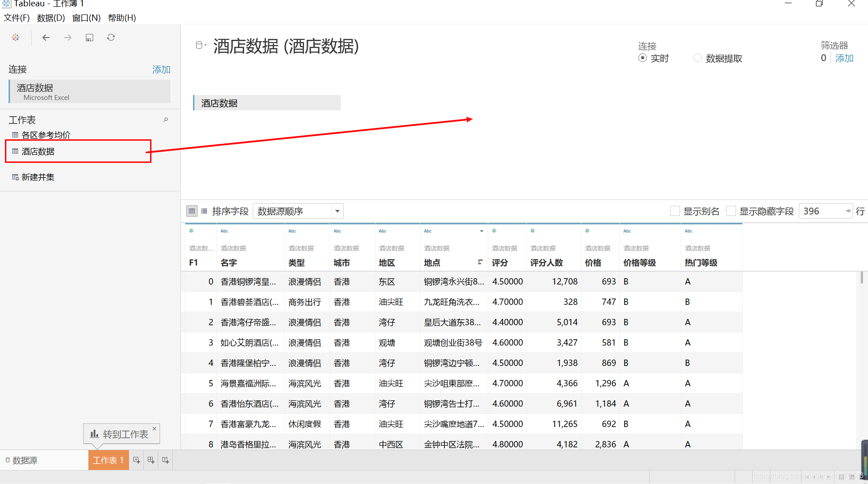Click Abc type icon of 名字 column
Screen dimensions: 868x484
(x=224, y=231)
